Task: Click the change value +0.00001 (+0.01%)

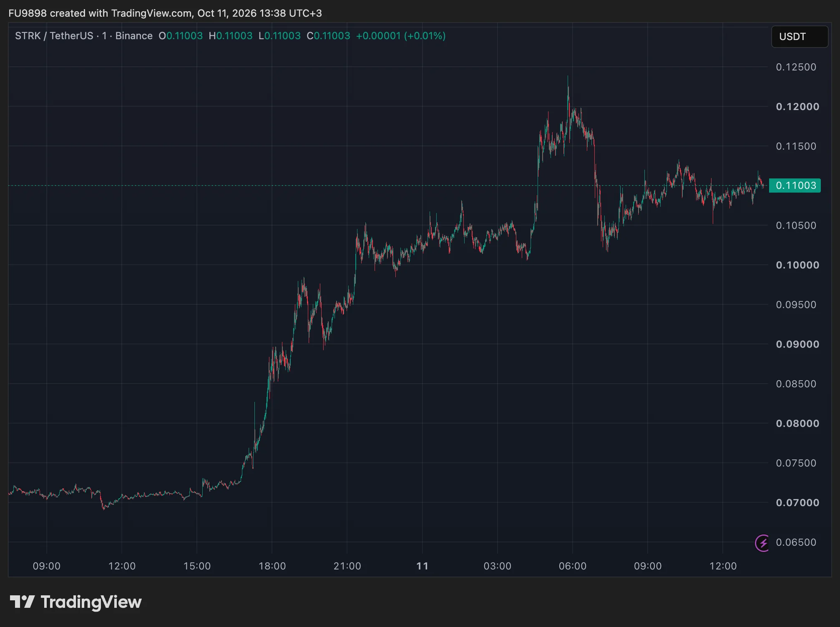Action: (401, 36)
